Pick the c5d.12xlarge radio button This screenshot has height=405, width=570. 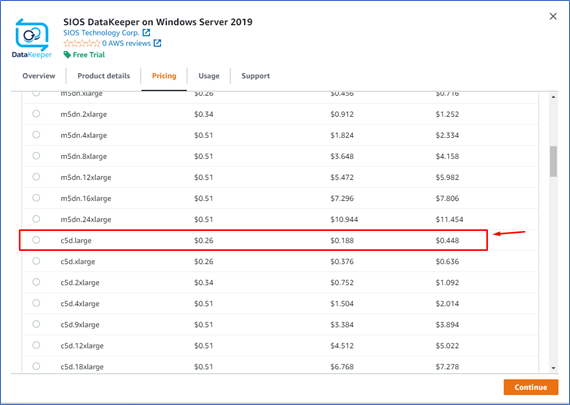click(36, 345)
